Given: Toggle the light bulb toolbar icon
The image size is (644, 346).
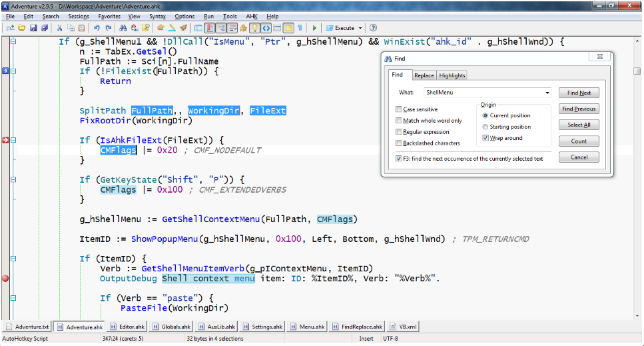Looking at the screenshot, I should click(x=255, y=28).
